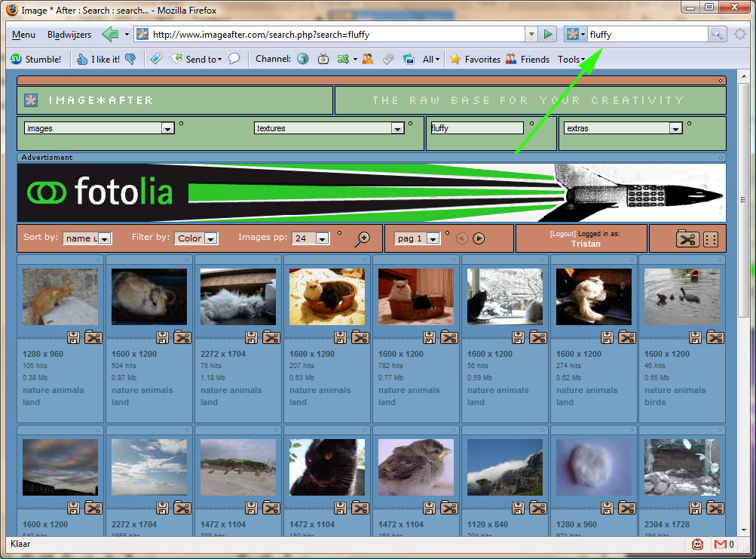The image size is (756, 559).
Task: Open the All channels dropdown
Action: 431,59
